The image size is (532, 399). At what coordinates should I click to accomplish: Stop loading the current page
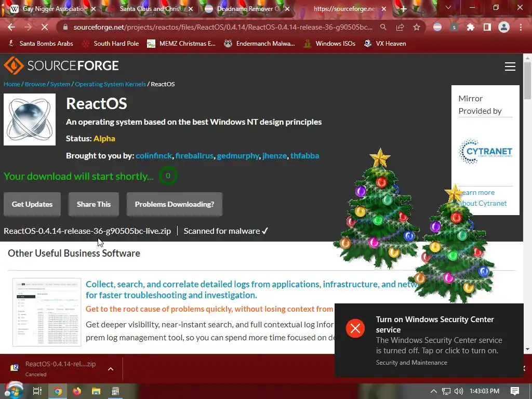[45, 27]
